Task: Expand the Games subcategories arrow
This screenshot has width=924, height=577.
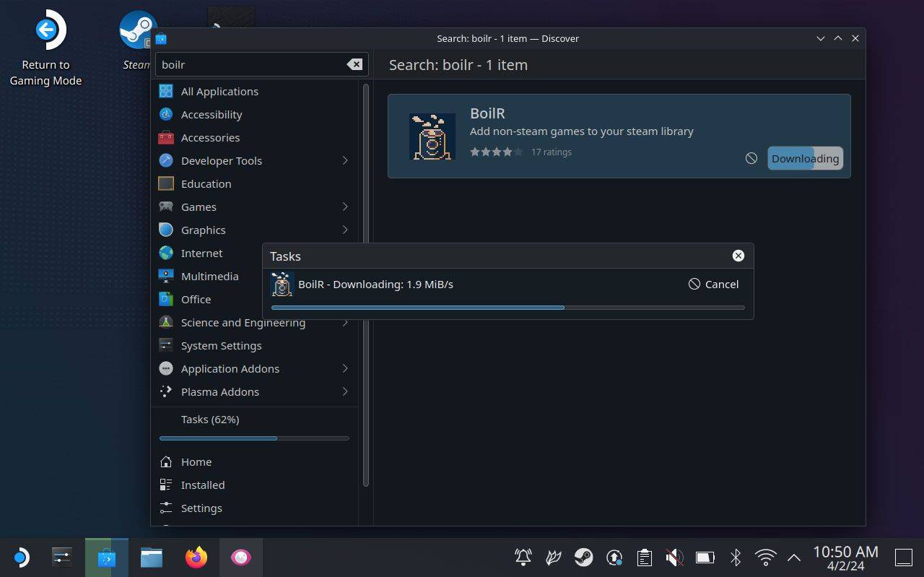Action: (x=345, y=207)
